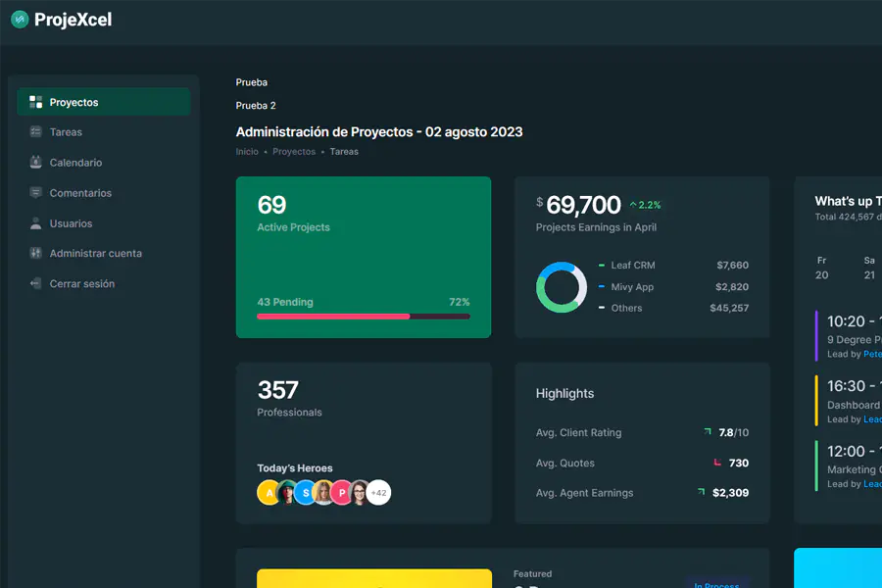The height and width of the screenshot is (588, 882).
Task: Open the Tareas checklist icon
Action: [36, 131]
